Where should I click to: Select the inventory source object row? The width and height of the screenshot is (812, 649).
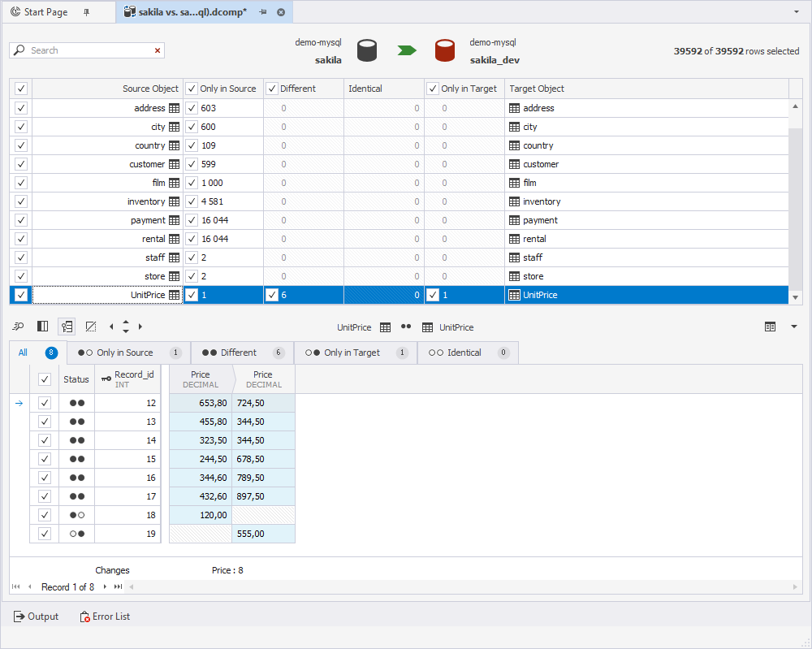pyautogui.click(x=108, y=201)
